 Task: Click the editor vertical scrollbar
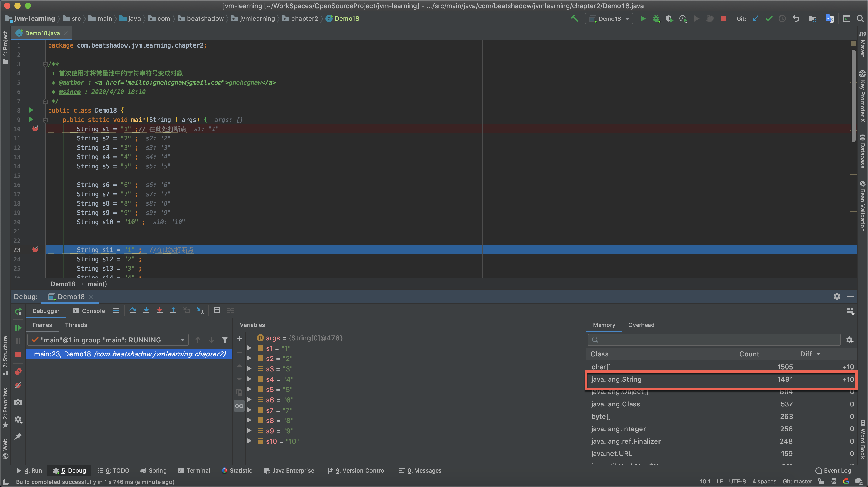[853, 96]
